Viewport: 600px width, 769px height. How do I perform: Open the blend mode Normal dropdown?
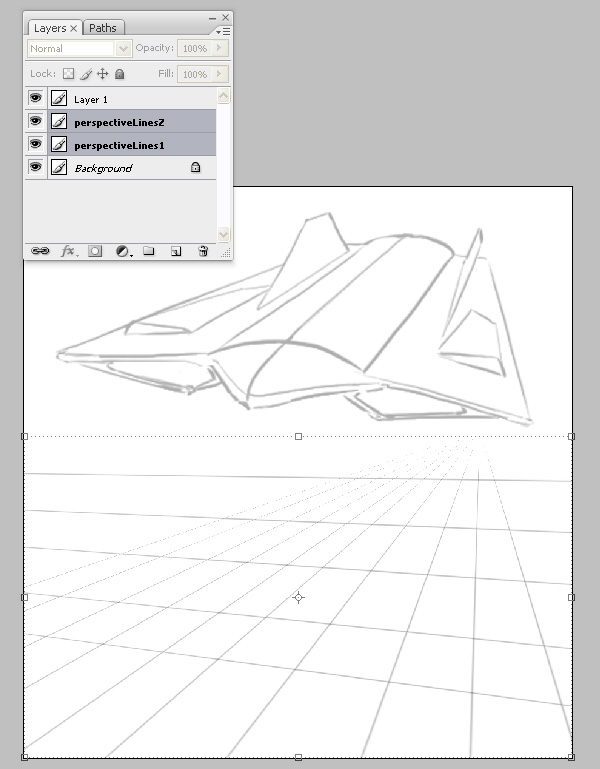click(123, 49)
